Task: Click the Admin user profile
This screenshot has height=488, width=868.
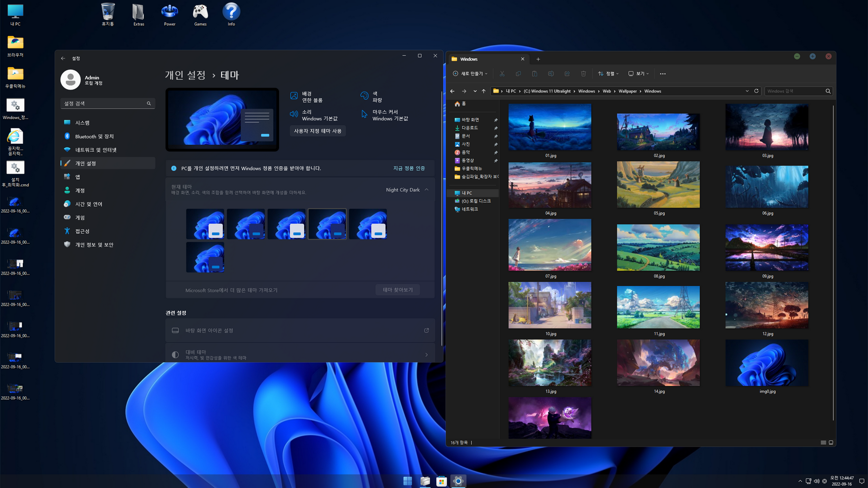Action: [x=82, y=80]
